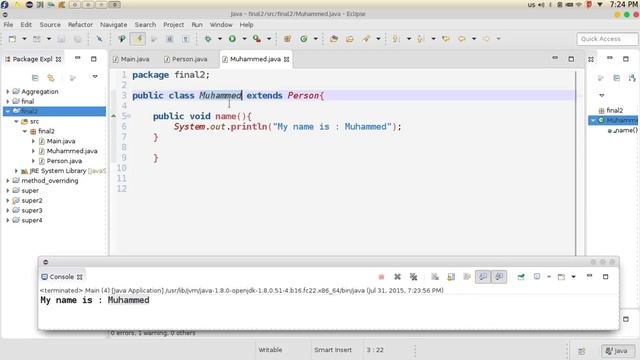Expand the JRE System Library node
The height and width of the screenshot is (360, 640).
click(16, 171)
